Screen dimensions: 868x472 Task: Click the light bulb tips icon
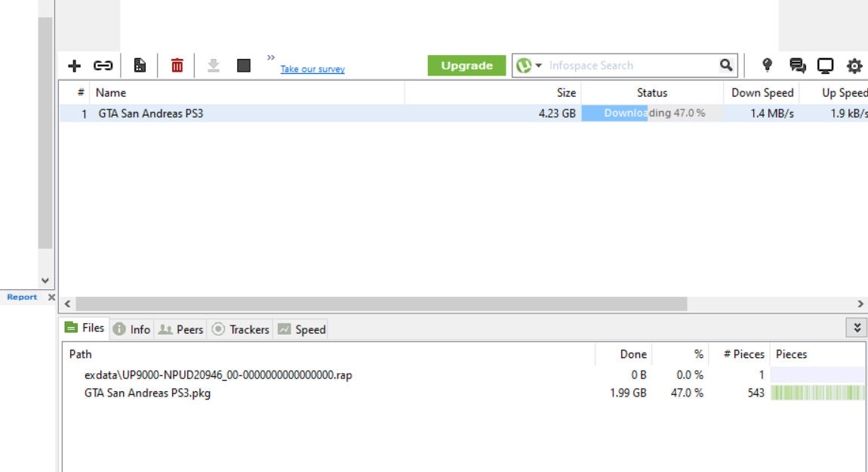768,66
